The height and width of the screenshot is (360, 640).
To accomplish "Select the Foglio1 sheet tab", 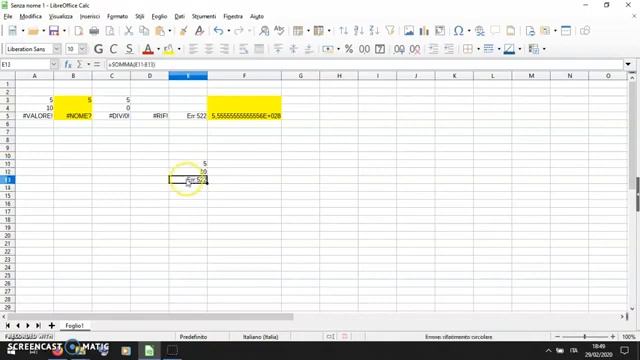I will pyautogui.click(x=74, y=326).
